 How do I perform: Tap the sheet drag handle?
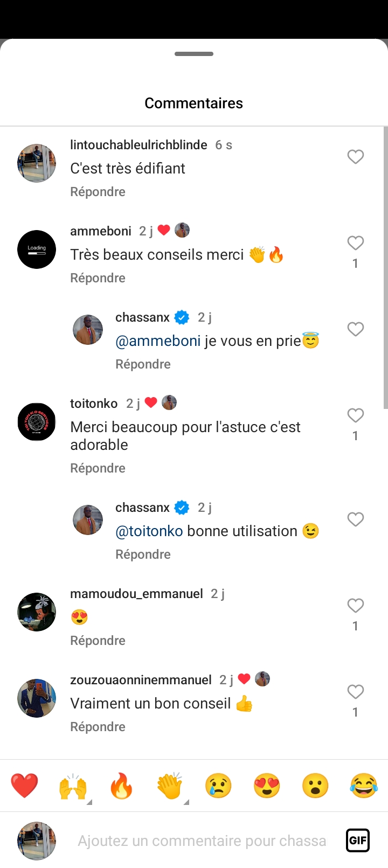coord(194,54)
